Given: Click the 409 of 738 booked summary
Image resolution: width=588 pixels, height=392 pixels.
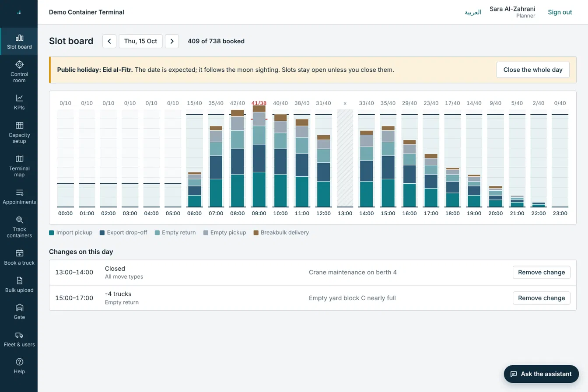Looking at the screenshot, I should point(216,41).
